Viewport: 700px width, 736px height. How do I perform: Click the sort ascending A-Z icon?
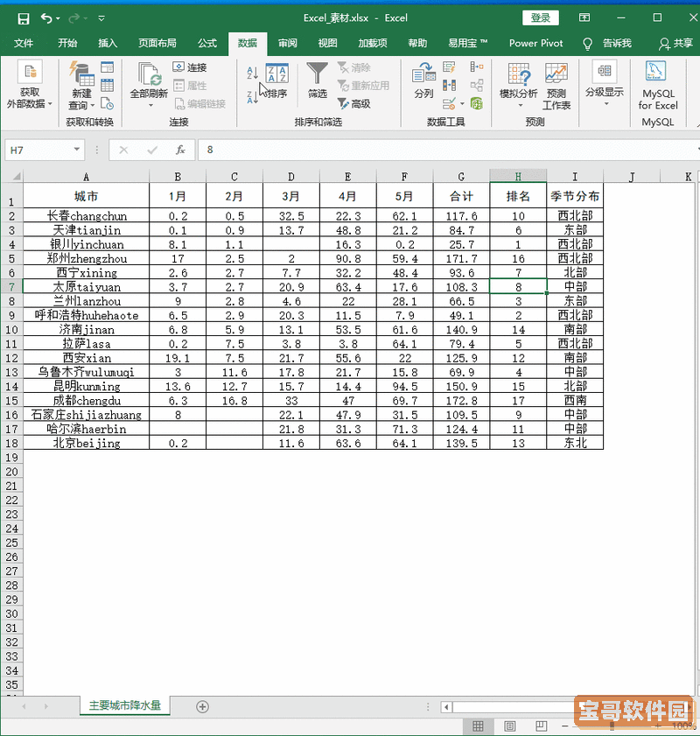(252, 73)
